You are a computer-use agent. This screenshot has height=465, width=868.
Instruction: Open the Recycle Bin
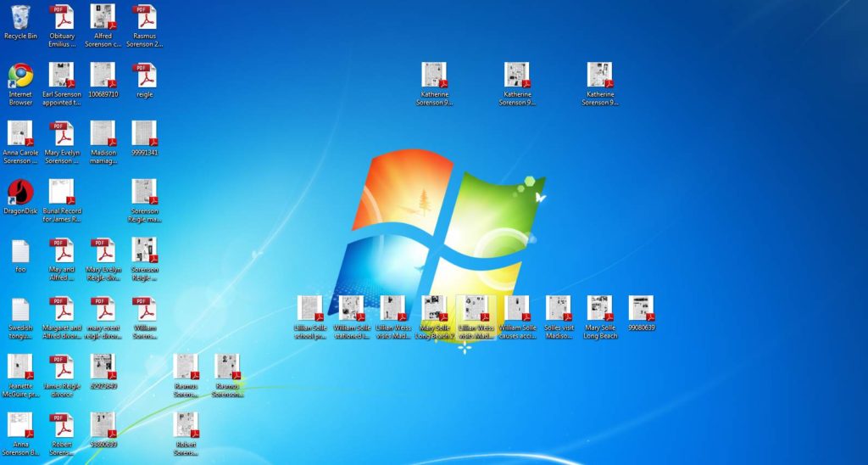point(20,18)
